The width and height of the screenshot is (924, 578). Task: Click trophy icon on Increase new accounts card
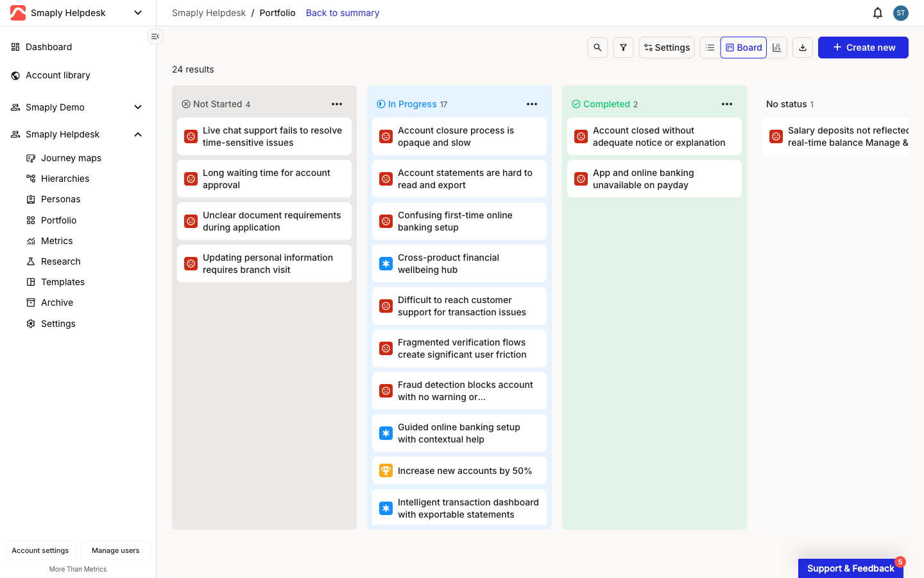click(x=386, y=471)
